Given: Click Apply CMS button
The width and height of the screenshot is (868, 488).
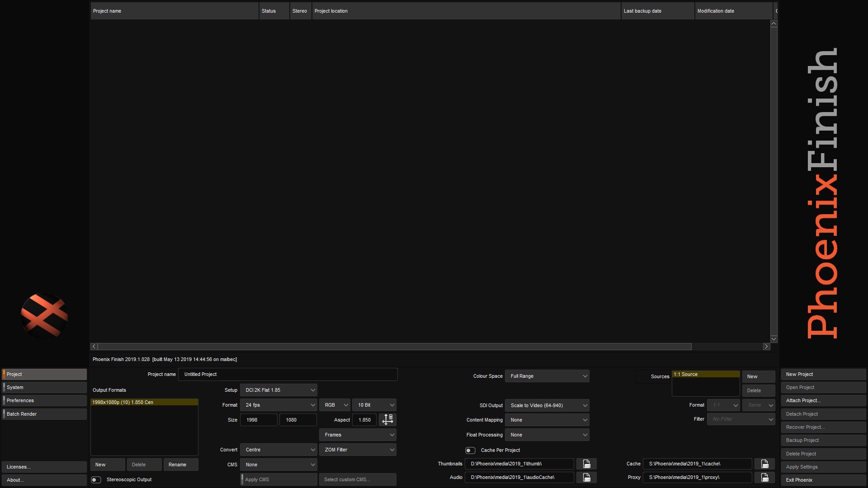Looking at the screenshot, I should (278, 479).
